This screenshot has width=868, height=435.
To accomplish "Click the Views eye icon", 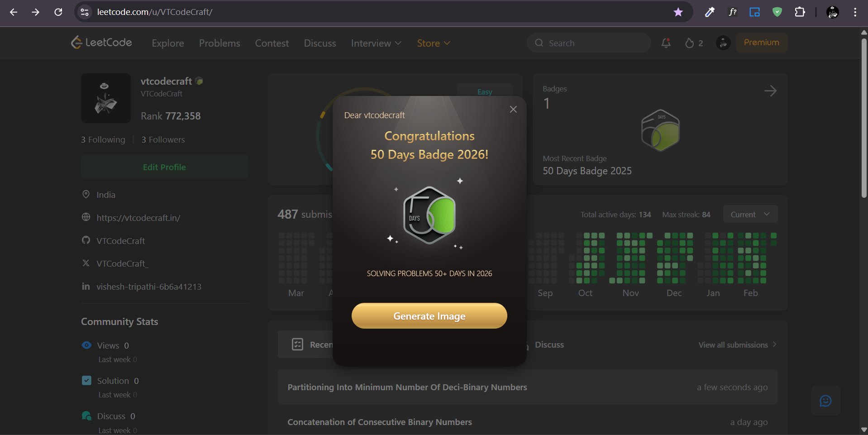I will [x=86, y=345].
